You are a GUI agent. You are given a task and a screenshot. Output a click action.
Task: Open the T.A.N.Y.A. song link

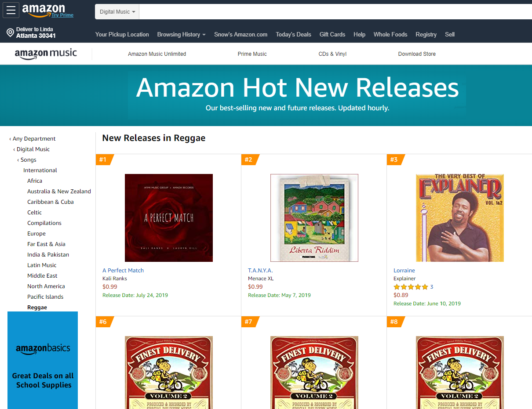click(x=260, y=271)
